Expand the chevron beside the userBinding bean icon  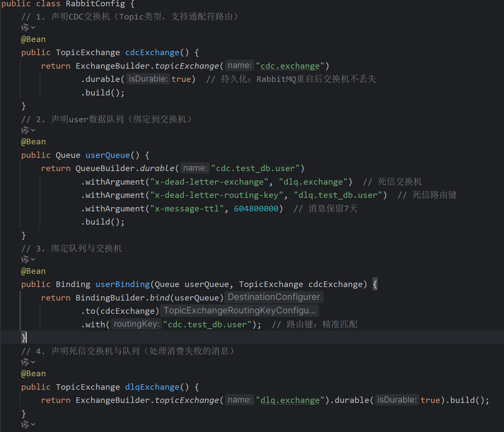pyautogui.click(x=33, y=259)
